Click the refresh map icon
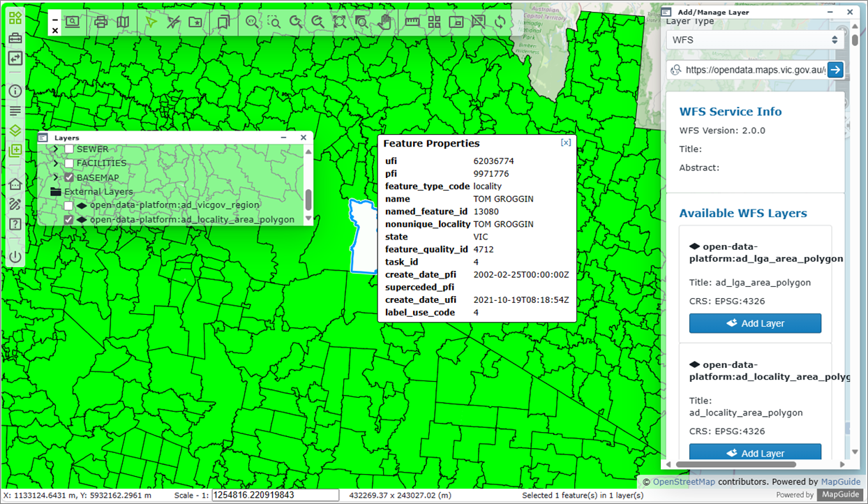 pos(500,22)
